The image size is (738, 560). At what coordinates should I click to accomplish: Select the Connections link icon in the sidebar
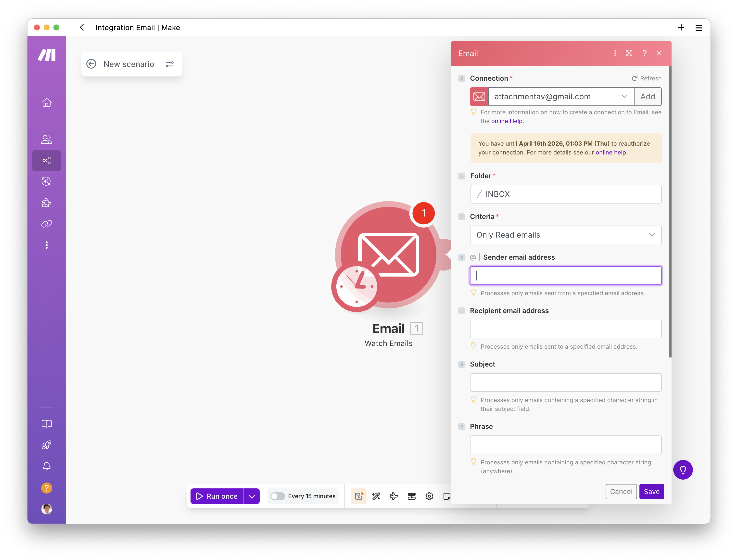point(46,224)
